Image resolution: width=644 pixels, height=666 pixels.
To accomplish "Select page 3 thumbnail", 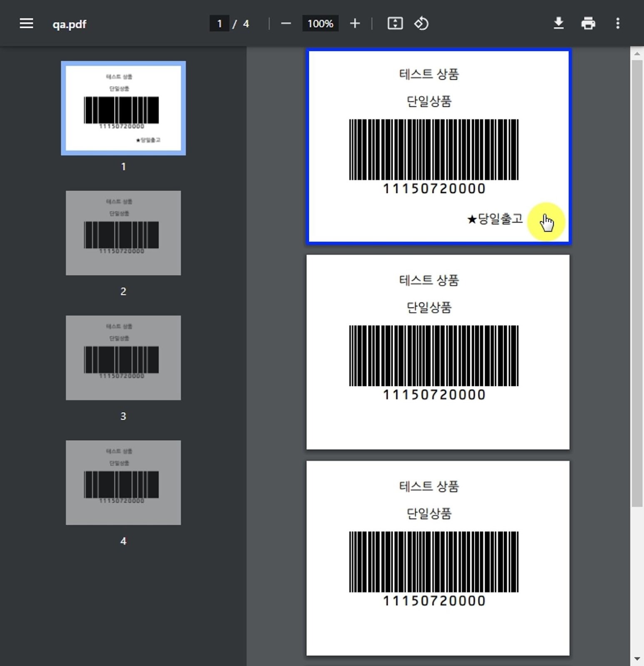I will 123,358.
